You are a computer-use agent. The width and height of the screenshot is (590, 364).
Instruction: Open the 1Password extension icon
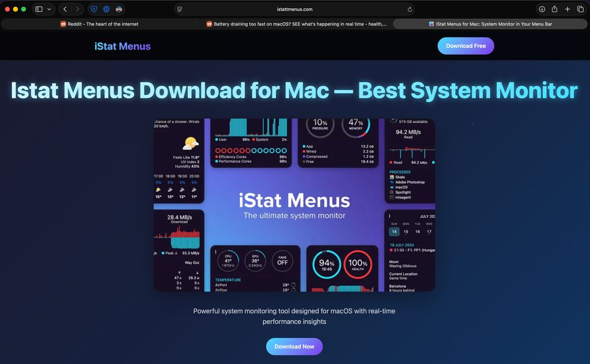click(107, 9)
